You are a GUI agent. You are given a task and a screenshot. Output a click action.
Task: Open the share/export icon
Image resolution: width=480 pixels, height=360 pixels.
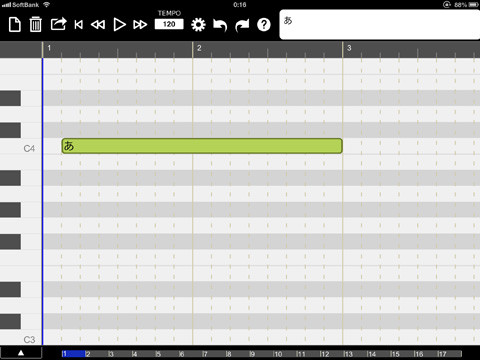coord(59,24)
